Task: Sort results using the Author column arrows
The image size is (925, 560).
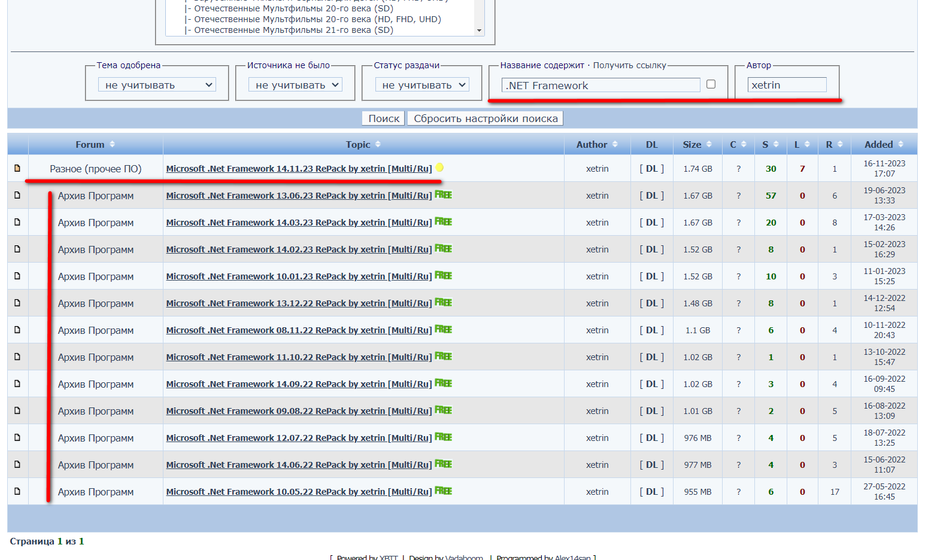Action: click(615, 144)
